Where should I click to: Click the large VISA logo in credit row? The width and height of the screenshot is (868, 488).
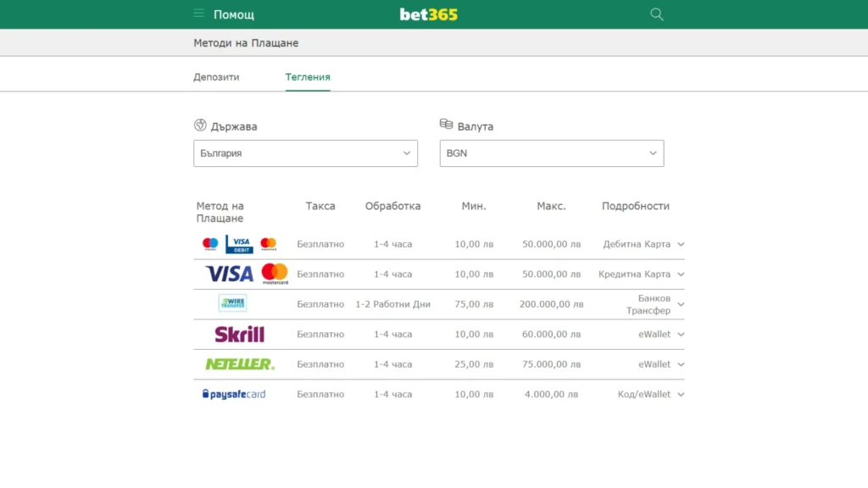pyautogui.click(x=229, y=274)
